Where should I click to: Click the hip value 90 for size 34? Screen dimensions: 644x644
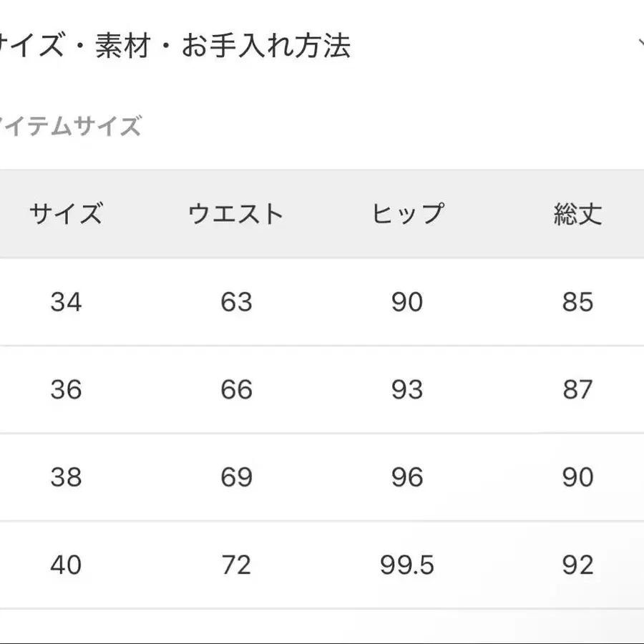click(x=408, y=302)
